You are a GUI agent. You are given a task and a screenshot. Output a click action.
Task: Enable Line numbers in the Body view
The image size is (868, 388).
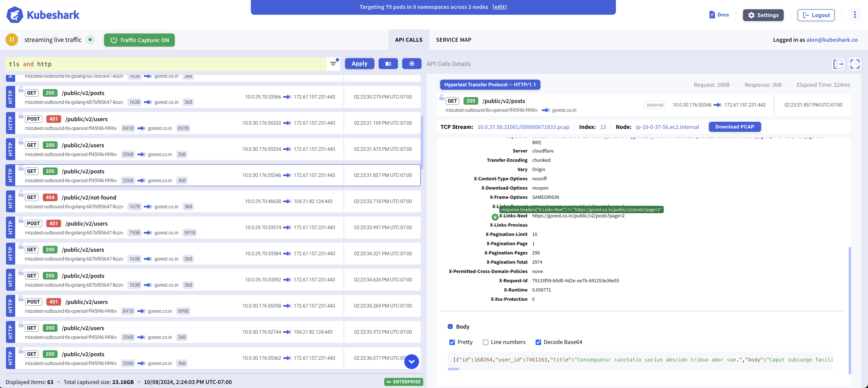pyautogui.click(x=485, y=342)
